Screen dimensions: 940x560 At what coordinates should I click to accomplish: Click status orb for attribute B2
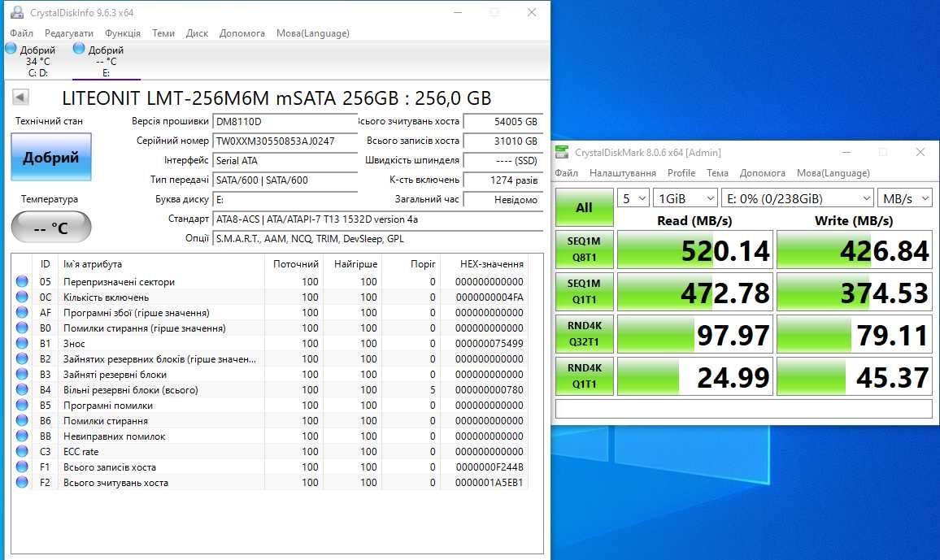22,358
